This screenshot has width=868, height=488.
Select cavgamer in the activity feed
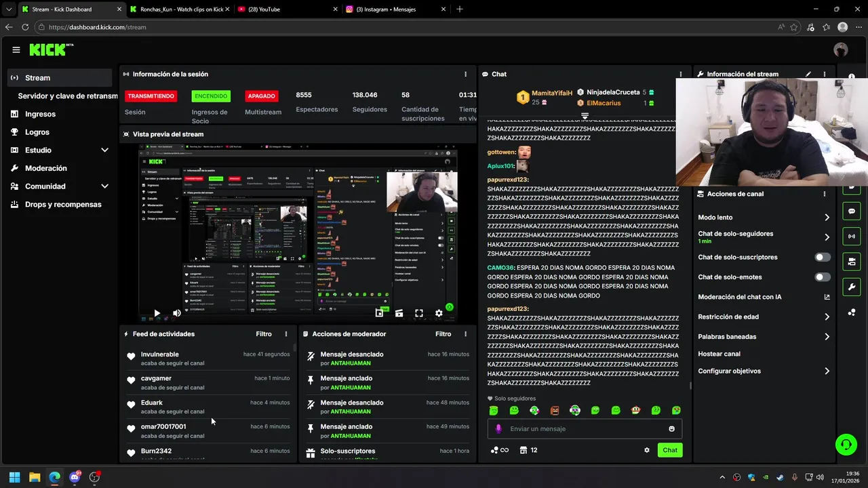coord(156,378)
